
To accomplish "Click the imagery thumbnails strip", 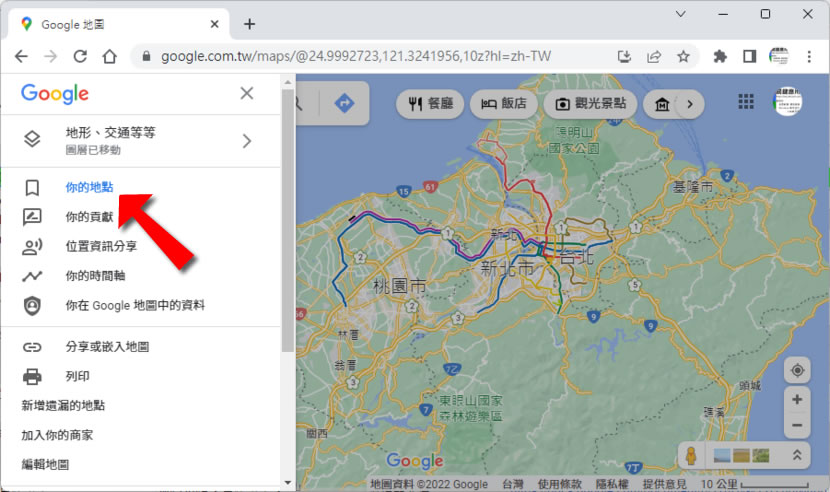I will tap(741, 455).
